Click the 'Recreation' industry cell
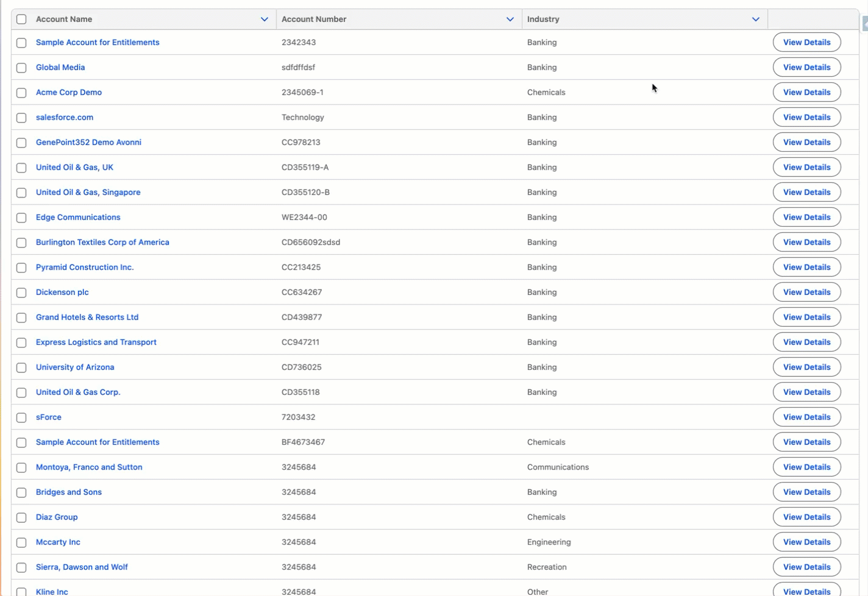This screenshot has height=596, width=868. 547,567
